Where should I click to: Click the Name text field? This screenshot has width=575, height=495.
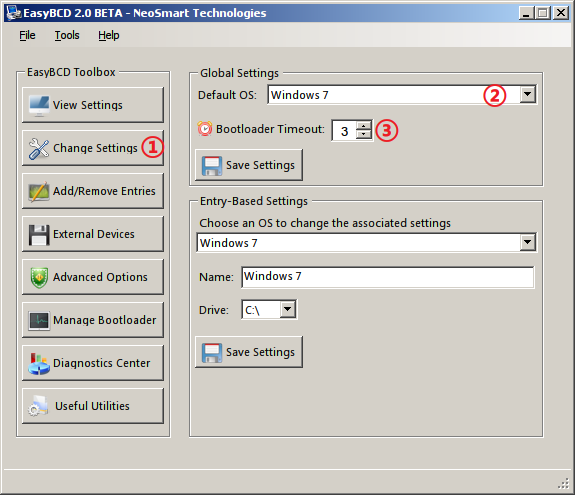coord(388,277)
